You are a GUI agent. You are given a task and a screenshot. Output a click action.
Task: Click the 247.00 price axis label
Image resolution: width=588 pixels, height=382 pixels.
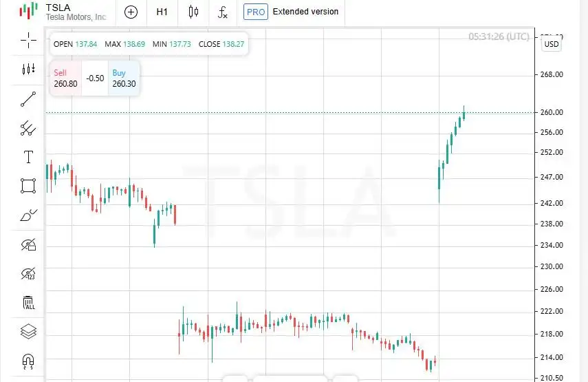click(552, 177)
